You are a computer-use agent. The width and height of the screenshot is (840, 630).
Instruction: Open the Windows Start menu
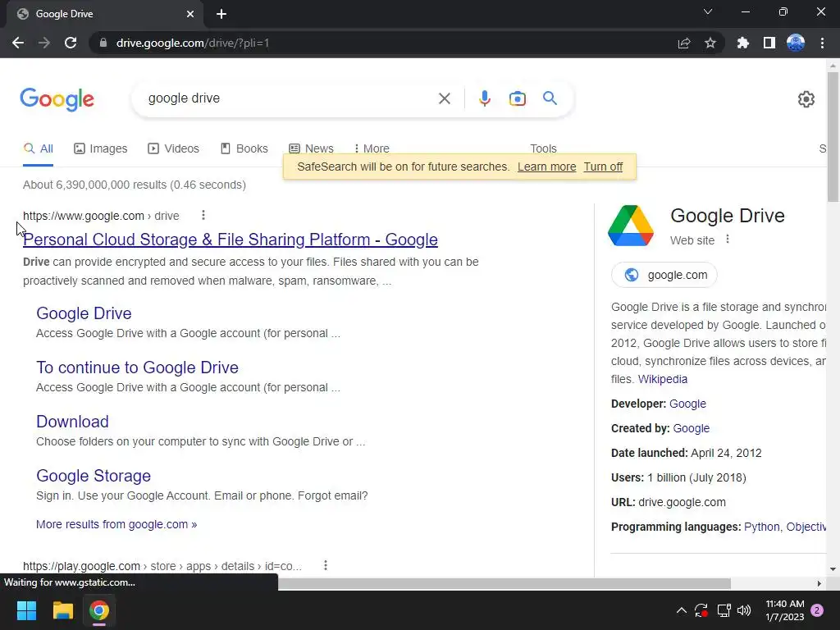pyautogui.click(x=26, y=610)
